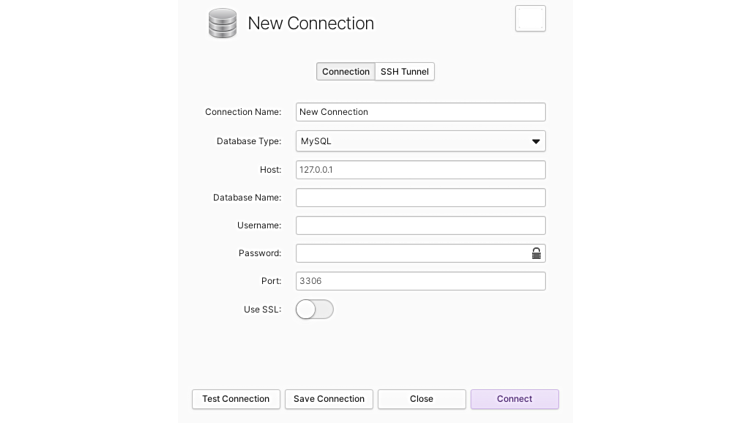Click the New Connection heading text
Screen dimensions: 752x423
pyautogui.click(x=311, y=24)
